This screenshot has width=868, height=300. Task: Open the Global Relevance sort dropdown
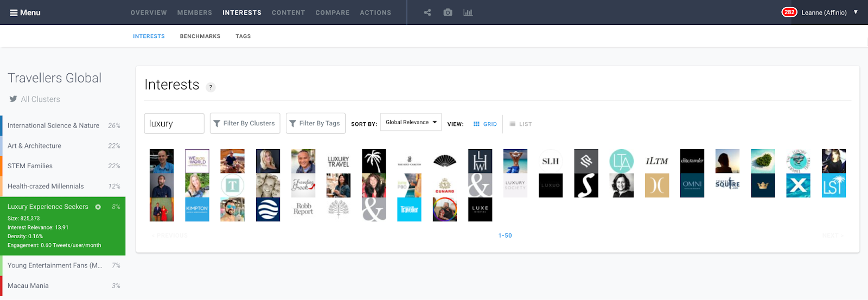411,123
